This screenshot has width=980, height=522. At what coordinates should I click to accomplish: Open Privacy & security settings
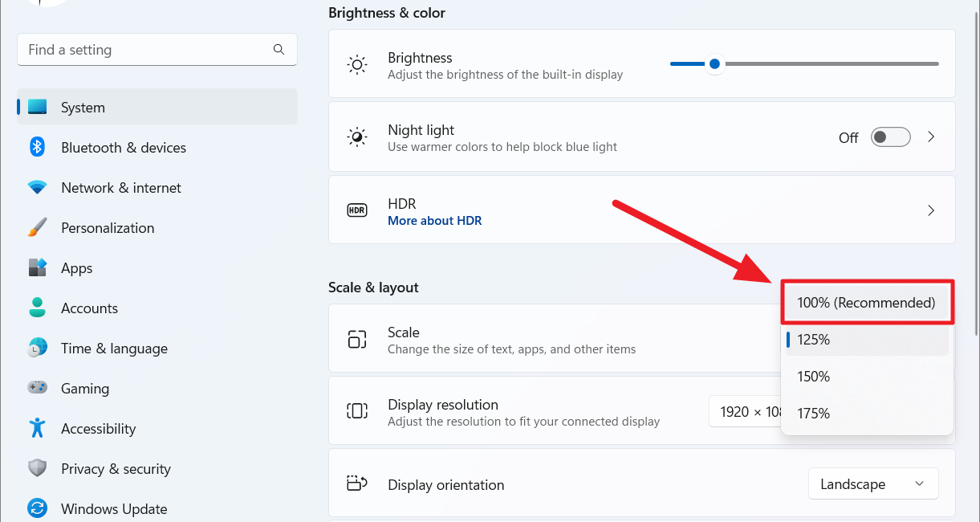tap(157, 468)
